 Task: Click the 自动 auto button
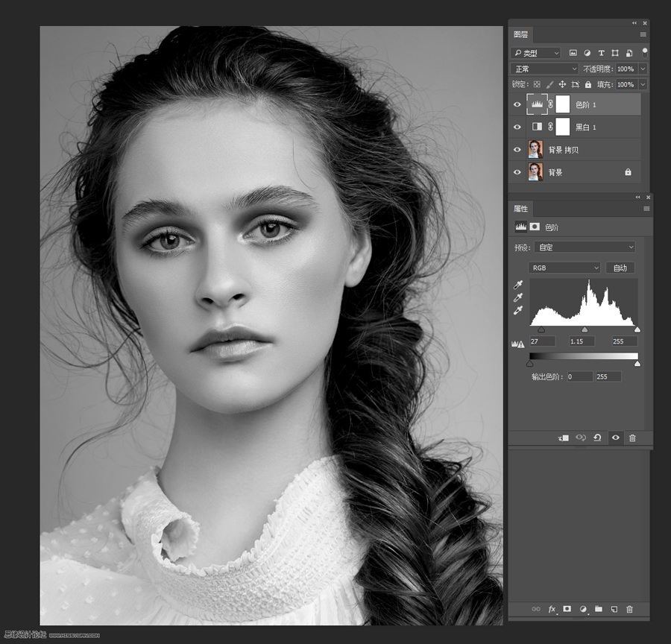620,268
